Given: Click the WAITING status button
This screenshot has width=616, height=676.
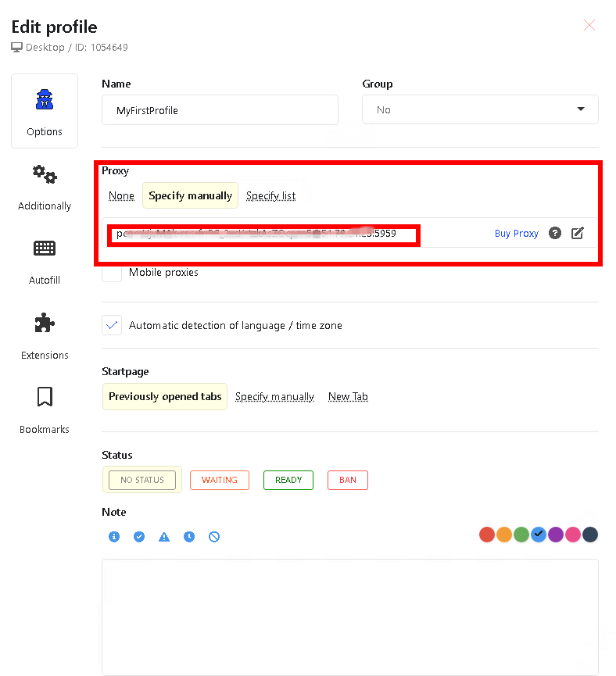Looking at the screenshot, I should pos(220,480).
